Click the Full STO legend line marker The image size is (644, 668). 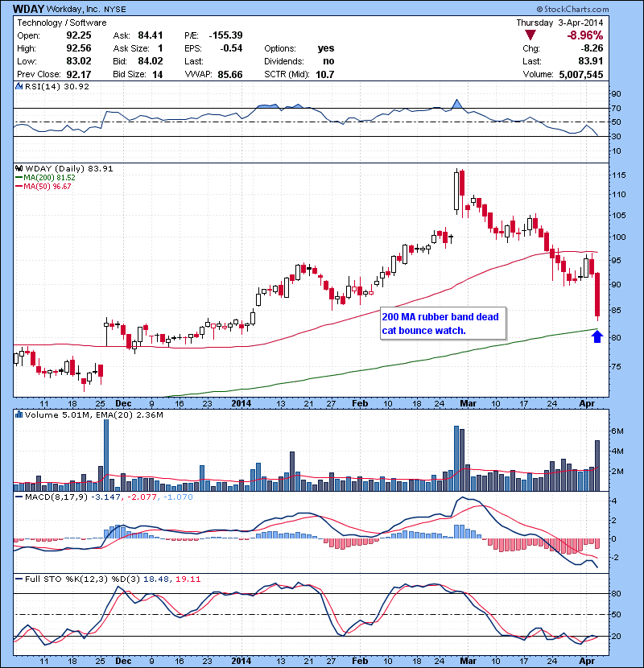pos(19,579)
